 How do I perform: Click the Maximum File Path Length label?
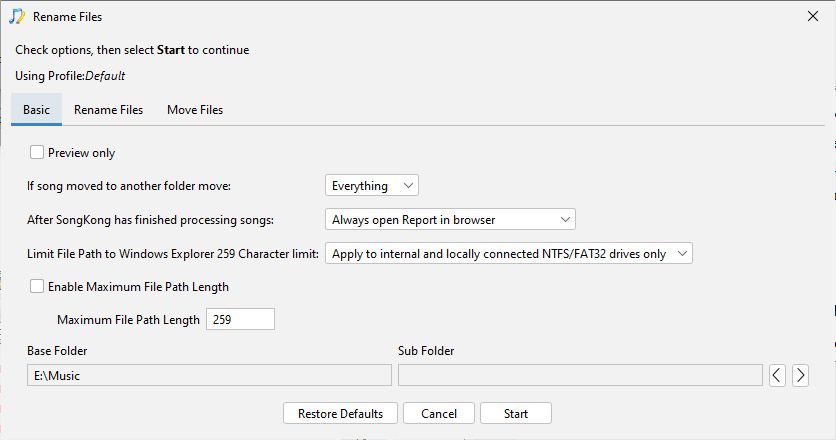click(x=128, y=320)
